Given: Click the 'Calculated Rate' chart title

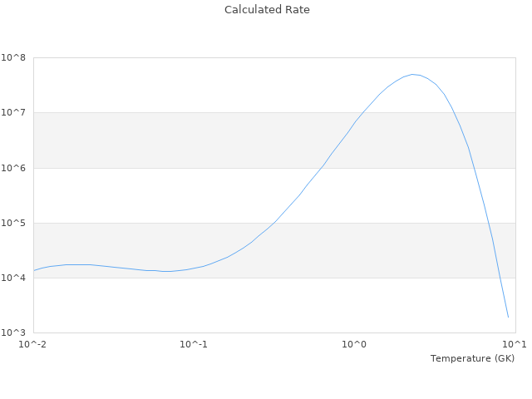Looking at the screenshot, I should 266,10.
